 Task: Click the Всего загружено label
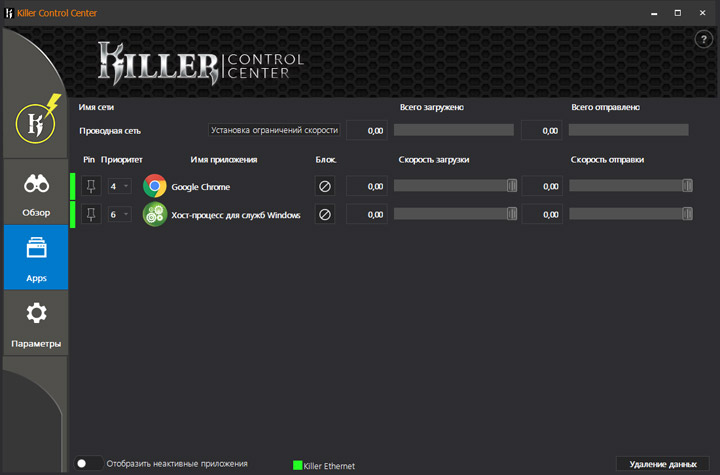click(432, 107)
